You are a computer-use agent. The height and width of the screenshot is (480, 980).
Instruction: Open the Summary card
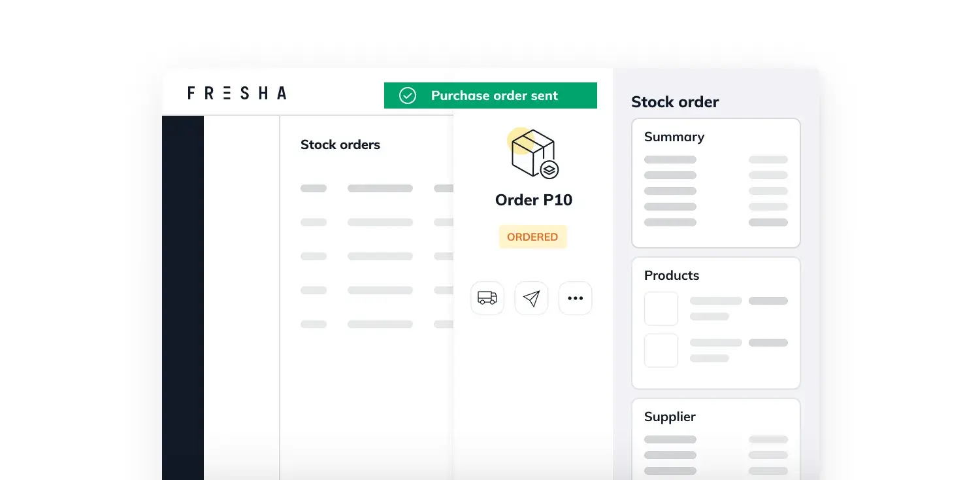pyautogui.click(x=716, y=183)
